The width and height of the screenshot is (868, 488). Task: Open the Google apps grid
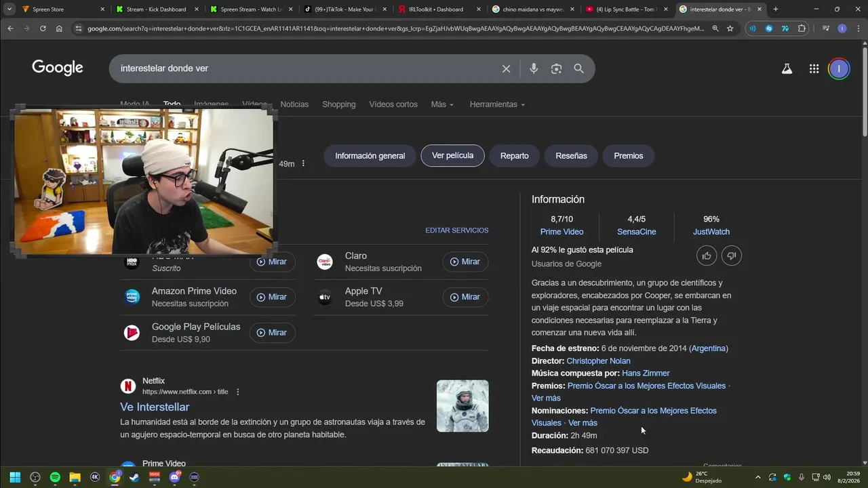click(x=814, y=68)
